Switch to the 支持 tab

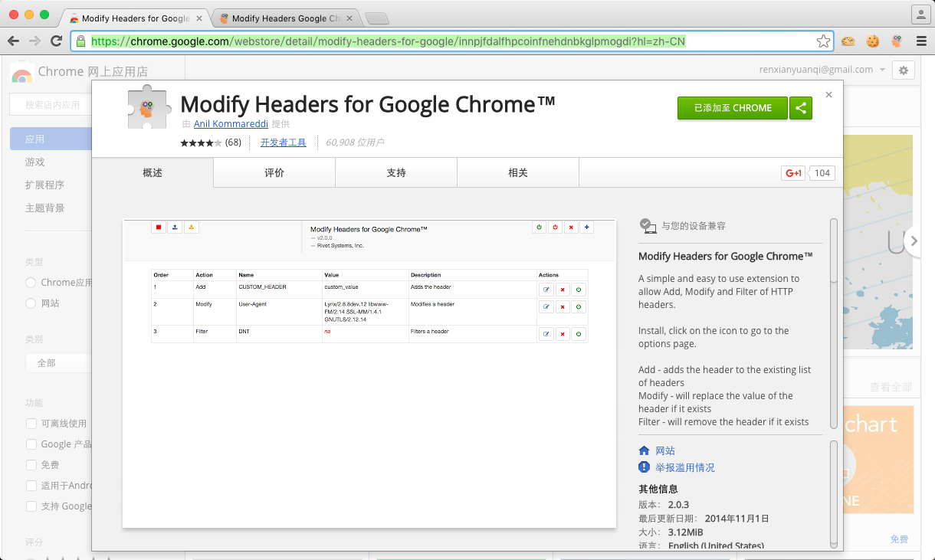396,173
